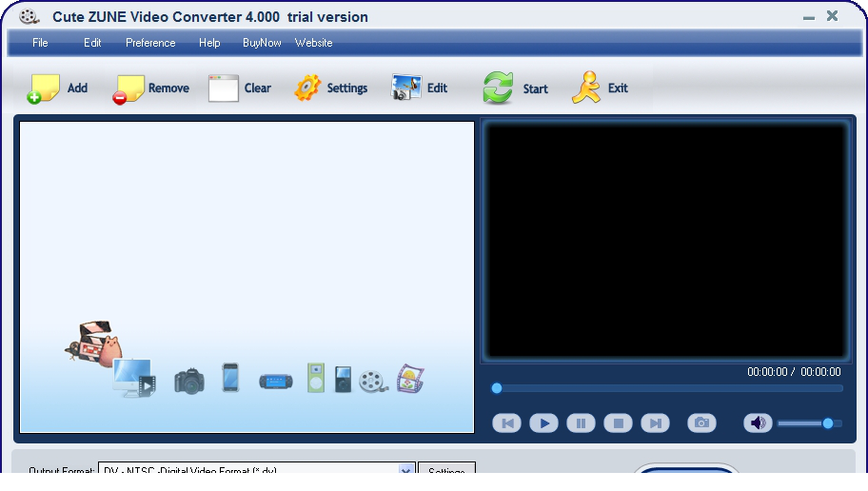The height and width of the screenshot is (491, 868).
Task: Click the smartphone device icon
Action: tap(230, 378)
